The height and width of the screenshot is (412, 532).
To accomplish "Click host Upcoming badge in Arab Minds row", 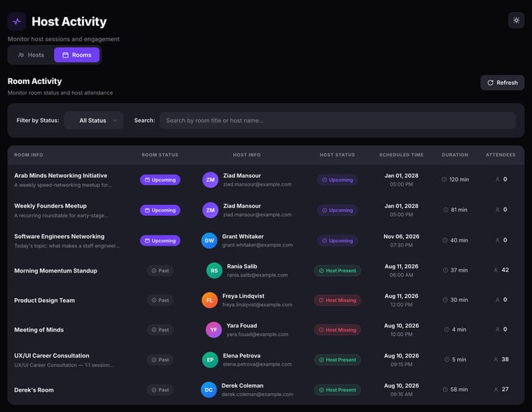I will point(337,179).
